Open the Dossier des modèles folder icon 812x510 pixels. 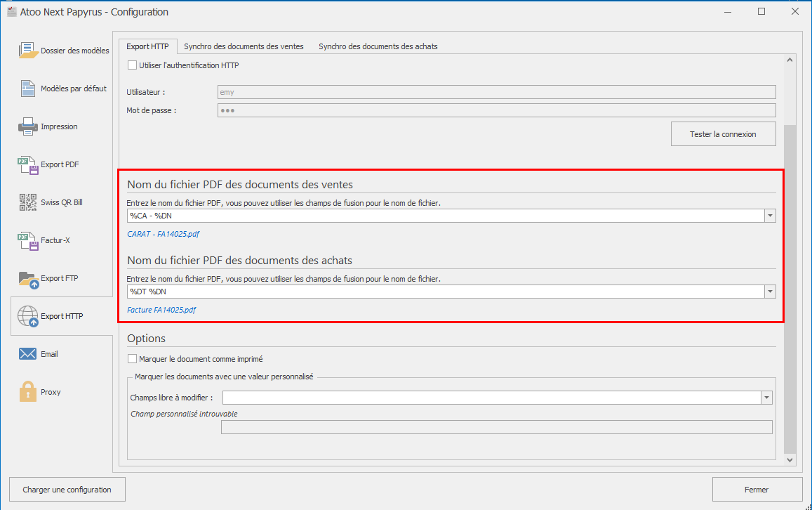point(28,51)
